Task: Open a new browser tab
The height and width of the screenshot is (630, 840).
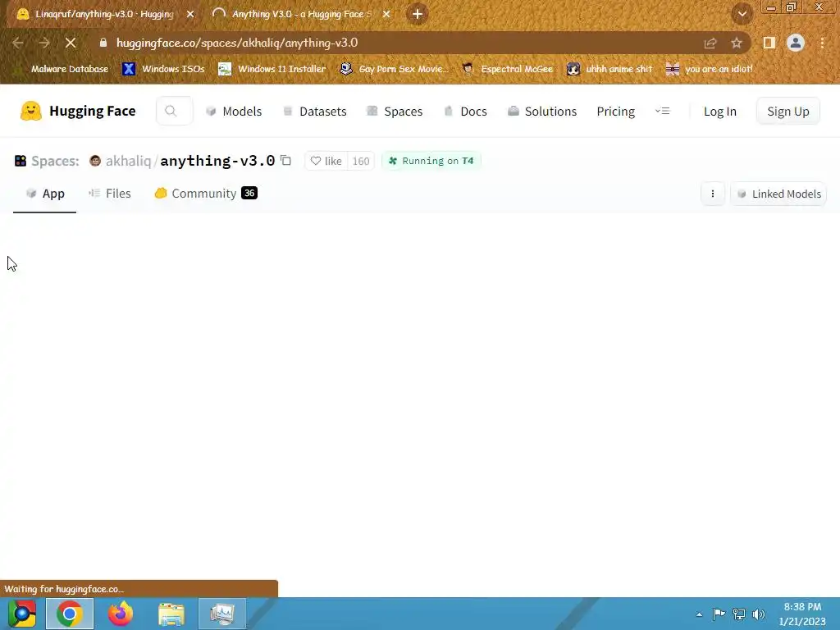Action: click(x=418, y=14)
